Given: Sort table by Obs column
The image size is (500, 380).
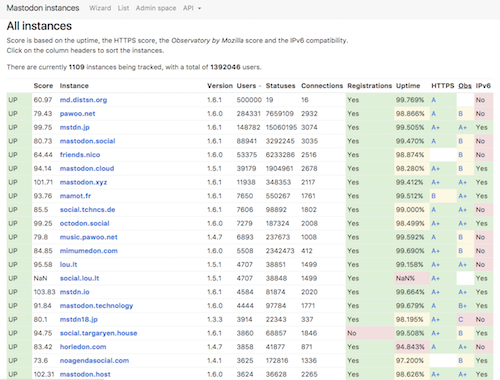Looking at the screenshot, I should 465,86.
